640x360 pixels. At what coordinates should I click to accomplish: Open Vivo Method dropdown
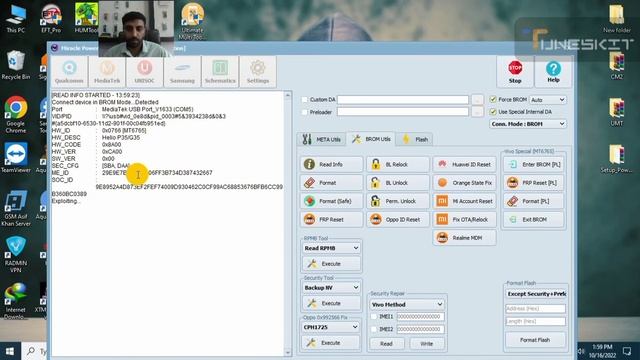[x=407, y=304]
